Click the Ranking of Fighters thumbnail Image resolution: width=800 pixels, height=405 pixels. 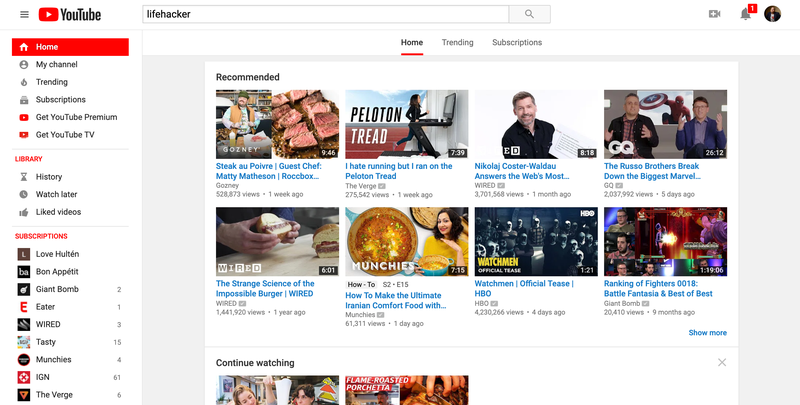[x=665, y=242]
